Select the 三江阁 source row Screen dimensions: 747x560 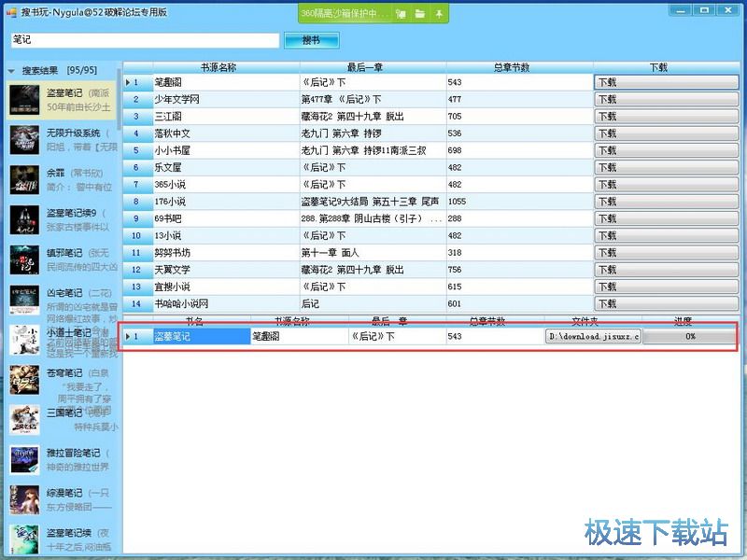[x=224, y=117]
